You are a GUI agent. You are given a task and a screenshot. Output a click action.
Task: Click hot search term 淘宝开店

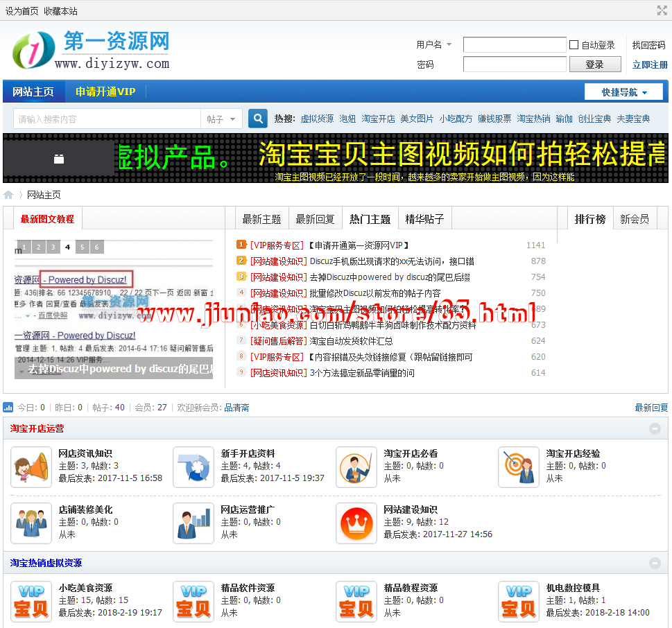[x=378, y=119]
